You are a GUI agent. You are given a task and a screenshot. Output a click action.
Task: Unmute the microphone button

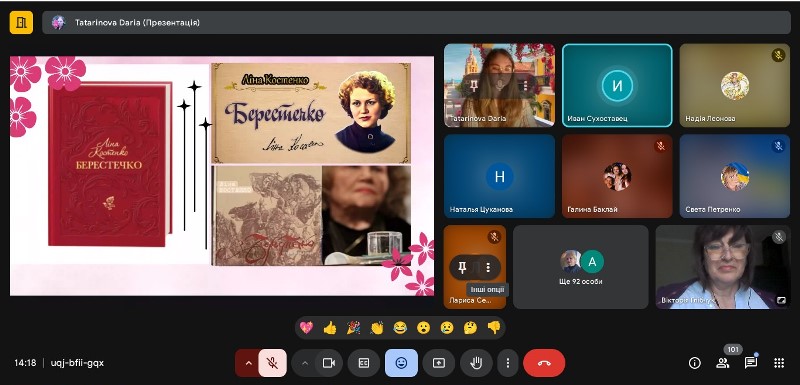pyautogui.click(x=273, y=363)
